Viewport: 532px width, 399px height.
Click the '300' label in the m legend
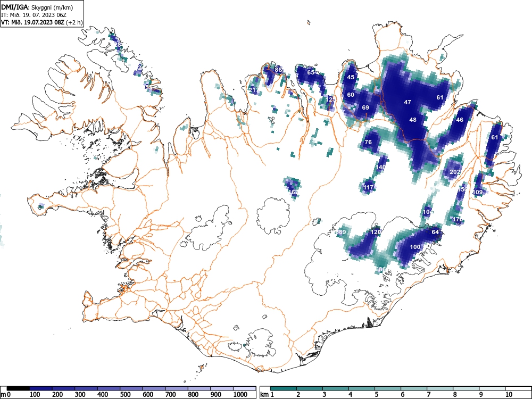80,395
